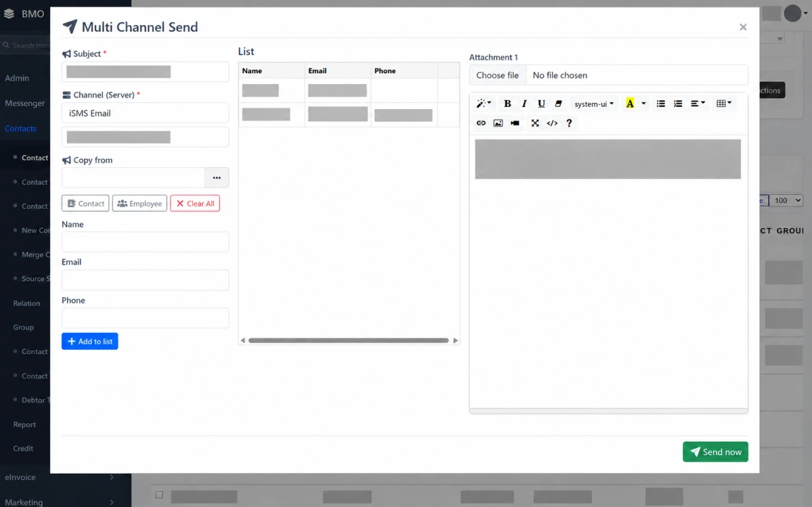The width and height of the screenshot is (812, 507).
Task: Click the Email input field
Action: click(x=145, y=280)
